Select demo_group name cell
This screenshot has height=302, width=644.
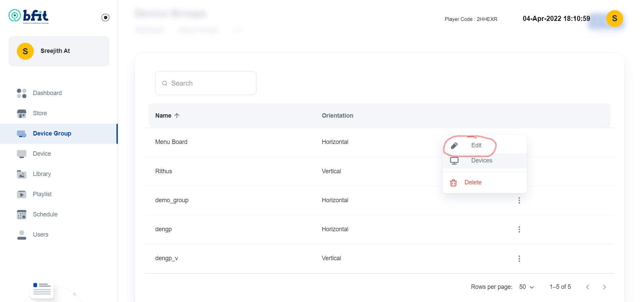[x=172, y=200]
